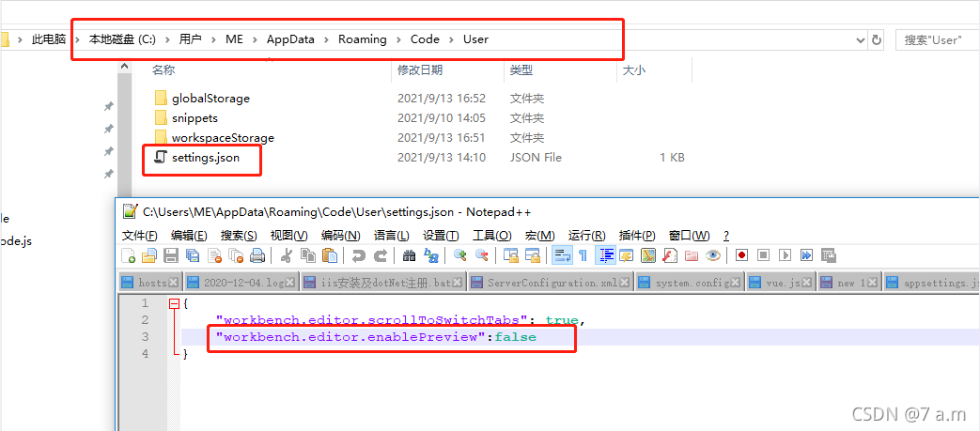Viewport: 980px width, 431px height.
Task: Click the Open file icon in Notepad++
Action: click(x=149, y=254)
